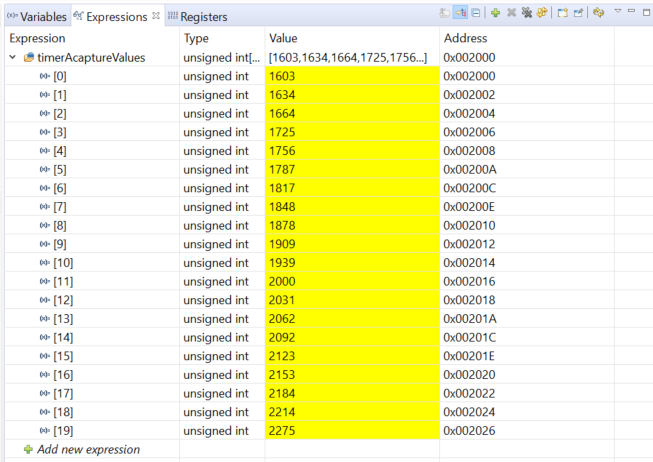Click the Remove All Expressions icon

tap(526, 13)
